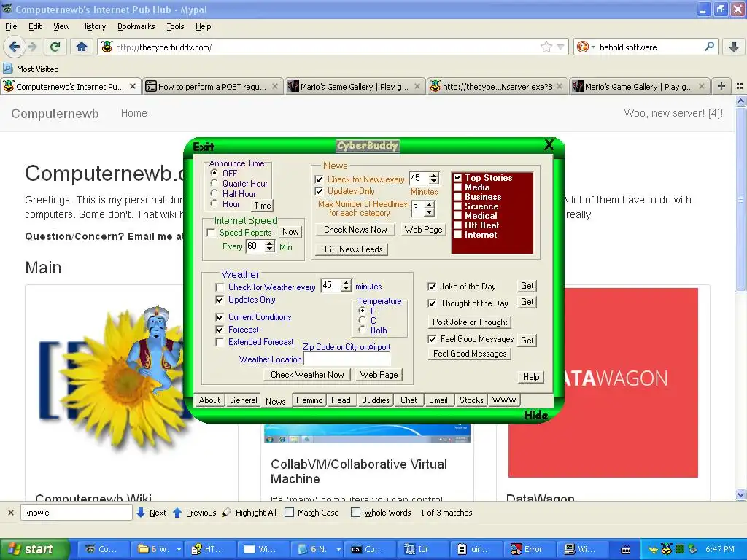Open a new tab with the plus icon
The height and width of the screenshot is (560, 747).
pos(721,86)
